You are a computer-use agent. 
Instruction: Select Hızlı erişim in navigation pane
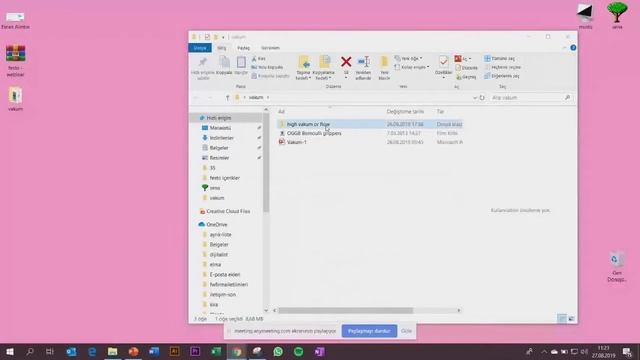(219, 118)
